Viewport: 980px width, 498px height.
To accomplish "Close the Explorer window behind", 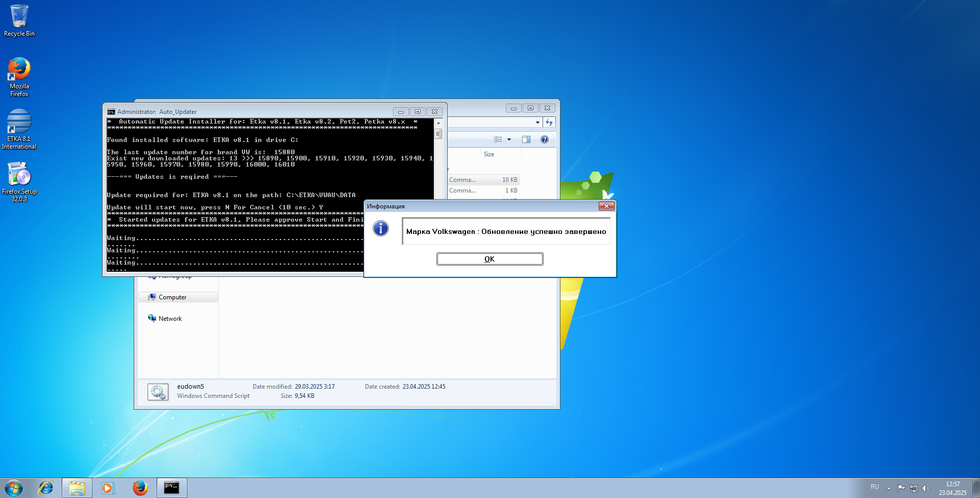I will 548,108.
